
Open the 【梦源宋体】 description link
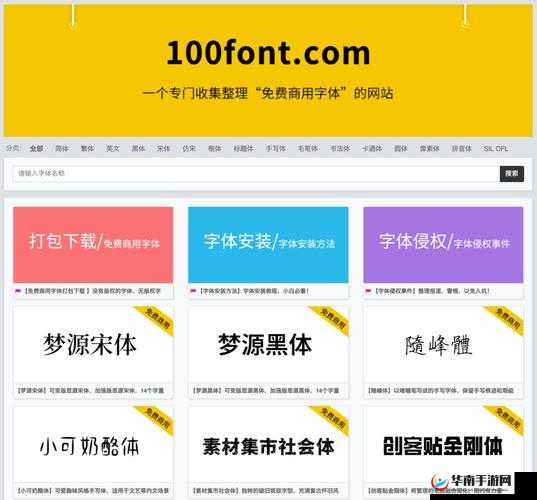[x=90, y=390]
